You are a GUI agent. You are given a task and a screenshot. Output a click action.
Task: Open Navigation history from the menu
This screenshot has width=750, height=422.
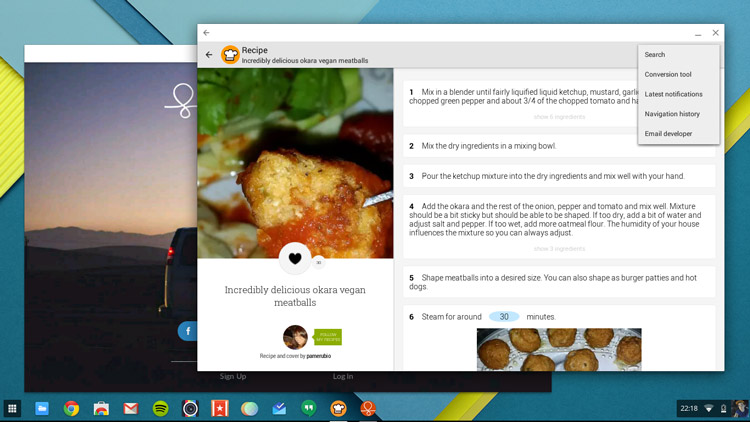point(672,114)
